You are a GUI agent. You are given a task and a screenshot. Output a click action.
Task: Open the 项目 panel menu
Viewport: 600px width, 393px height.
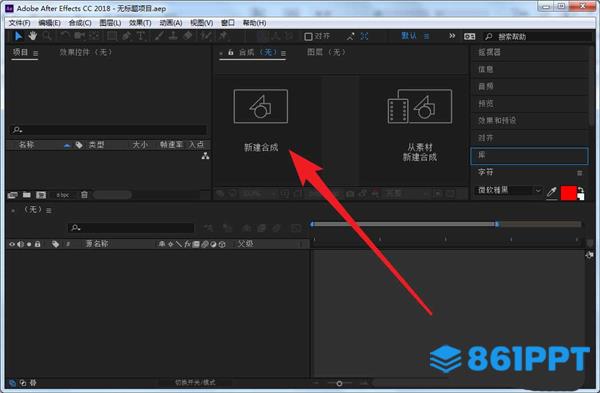(x=36, y=53)
